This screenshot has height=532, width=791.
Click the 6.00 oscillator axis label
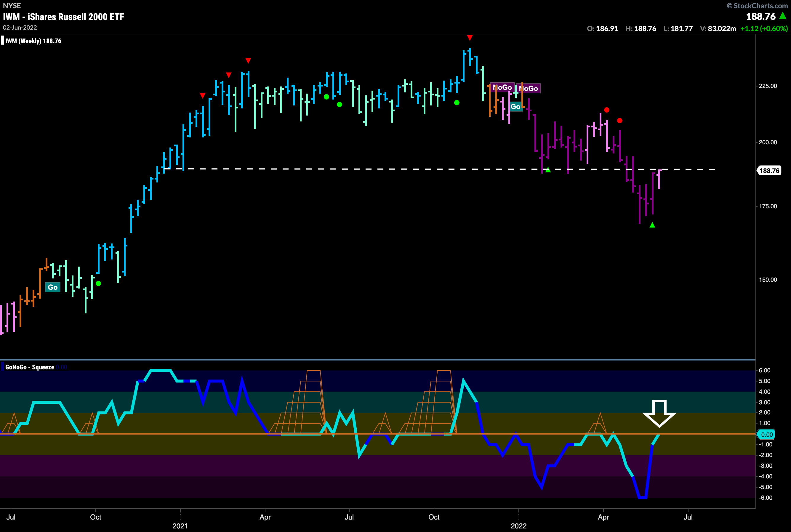click(x=765, y=370)
